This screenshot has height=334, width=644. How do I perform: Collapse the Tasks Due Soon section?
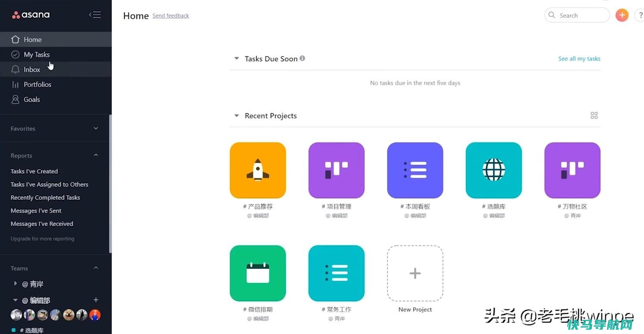pos(236,58)
